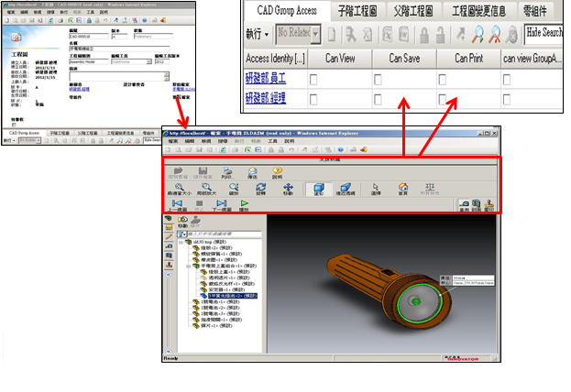Sort by the Can View column header
Viewport: 571px width, 392px height.
340,59
